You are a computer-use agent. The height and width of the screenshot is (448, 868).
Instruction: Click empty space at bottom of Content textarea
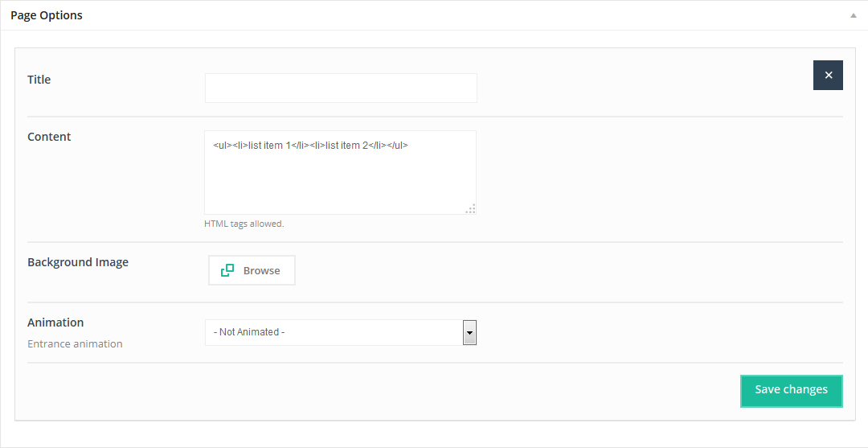tap(338, 193)
